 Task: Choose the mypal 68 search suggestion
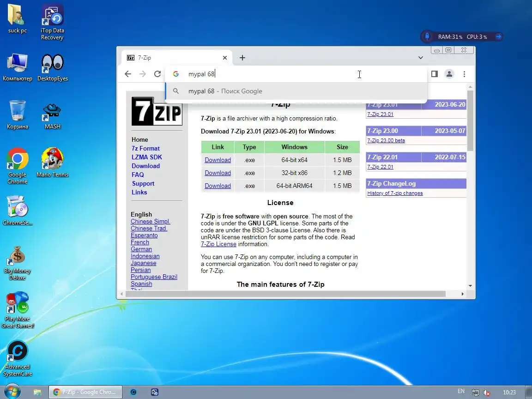pos(296,91)
